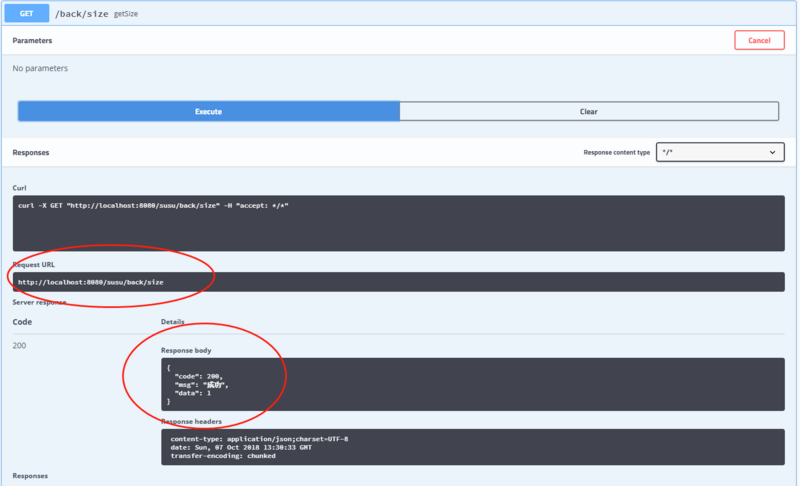Screen dimensions: 800x486
Task: Click the Response content type label
Action: pos(616,152)
